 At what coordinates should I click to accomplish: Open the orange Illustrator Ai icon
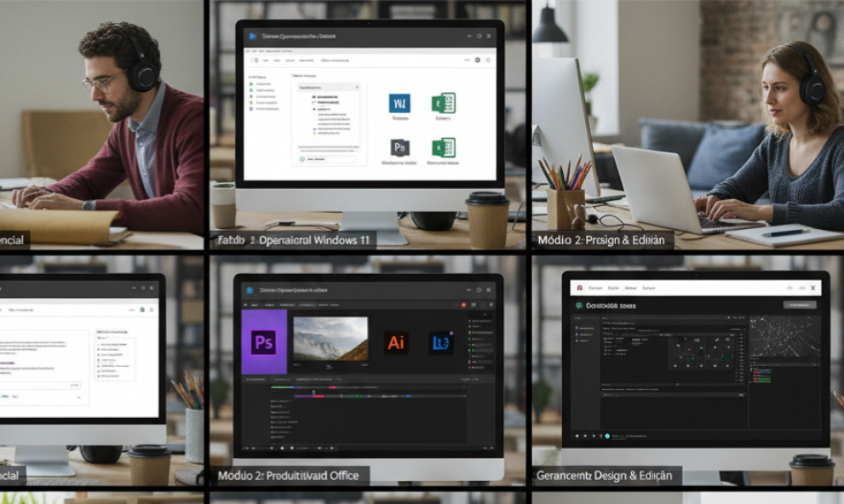coord(395,342)
